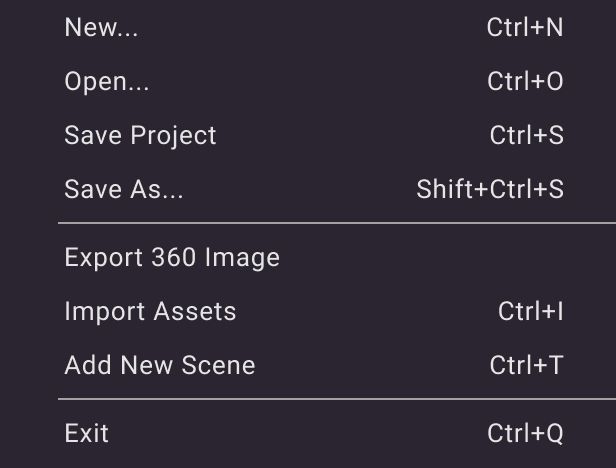Click Add New Scene entry

(x=160, y=366)
